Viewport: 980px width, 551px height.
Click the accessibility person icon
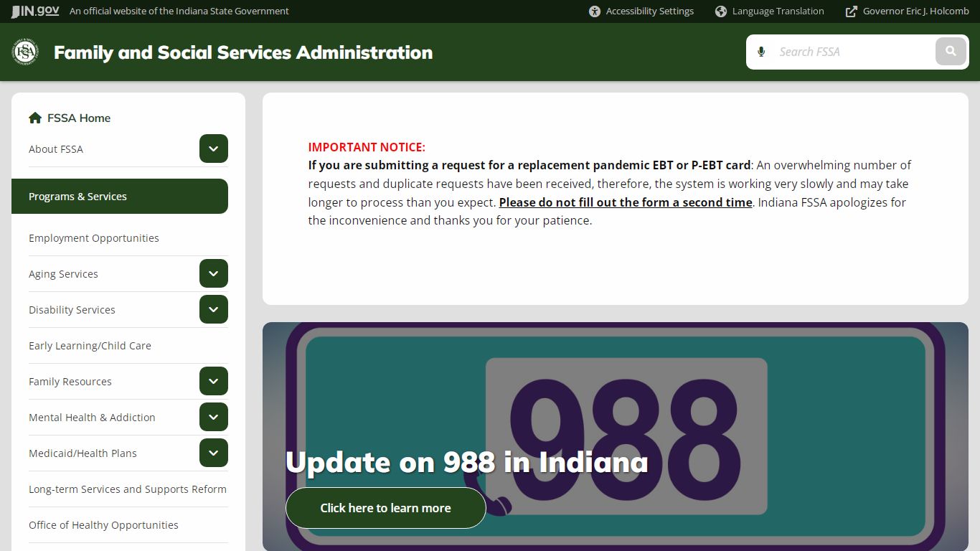tap(595, 11)
